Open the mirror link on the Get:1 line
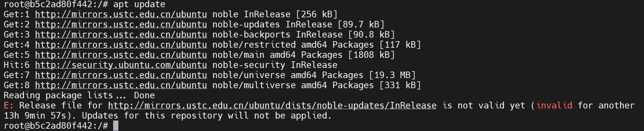 click(x=121, y=14)
